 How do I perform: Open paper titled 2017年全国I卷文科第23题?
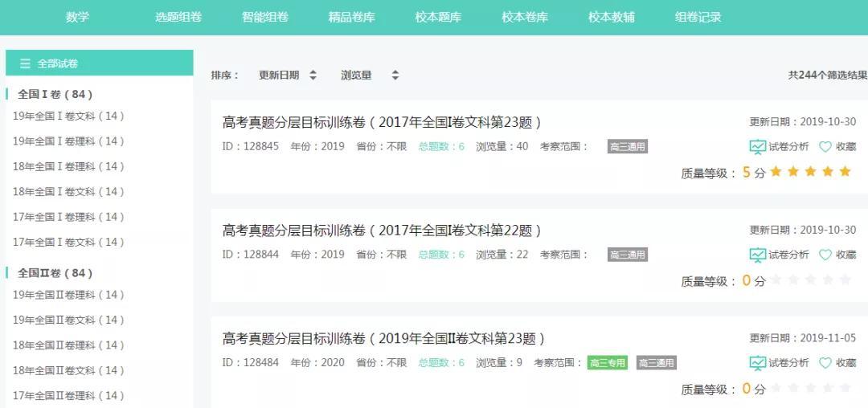(382, 122)
